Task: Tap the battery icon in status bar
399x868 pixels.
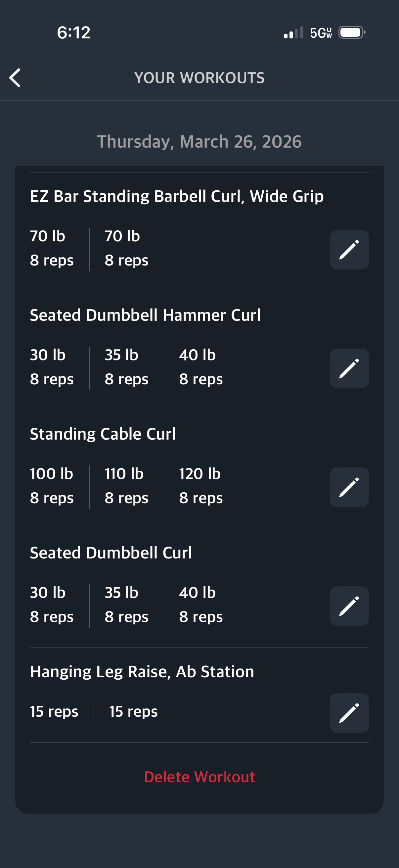Action: (351, 33)
